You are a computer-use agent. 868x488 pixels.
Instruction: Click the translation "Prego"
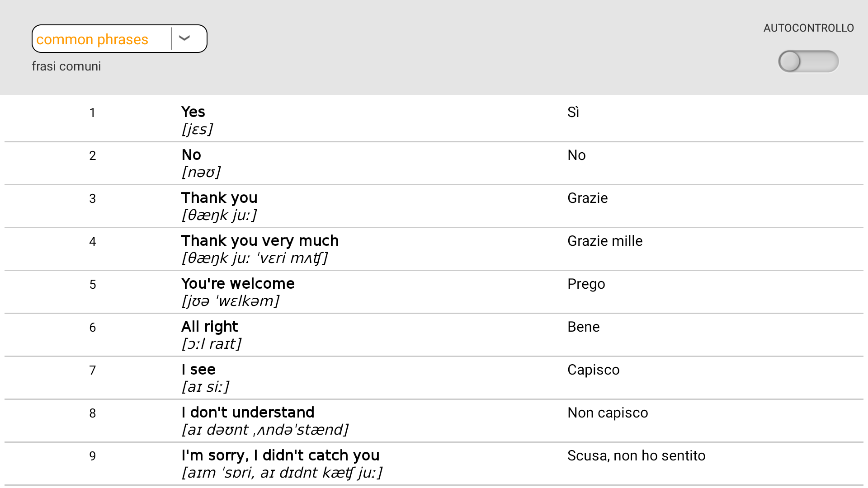click(x=586, y=284)
